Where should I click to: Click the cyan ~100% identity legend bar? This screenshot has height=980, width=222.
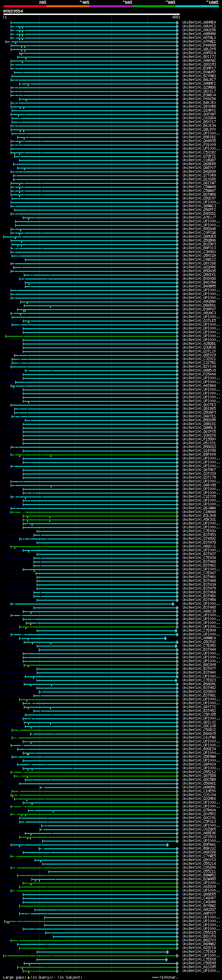197,6
